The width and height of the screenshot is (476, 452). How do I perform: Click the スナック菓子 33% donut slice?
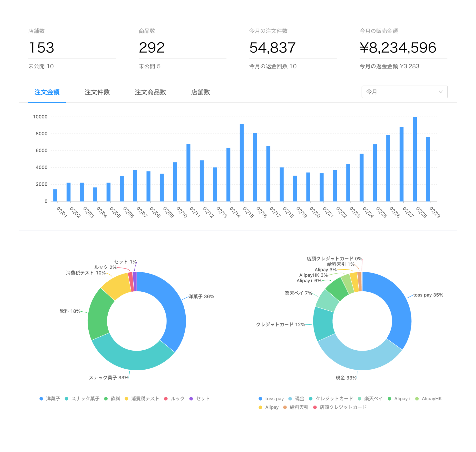[131, 360]
